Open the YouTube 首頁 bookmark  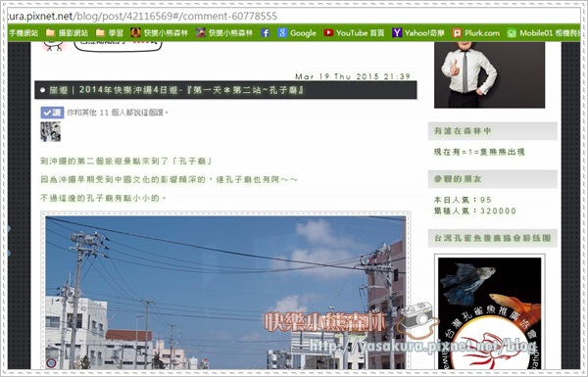point(354,33)
